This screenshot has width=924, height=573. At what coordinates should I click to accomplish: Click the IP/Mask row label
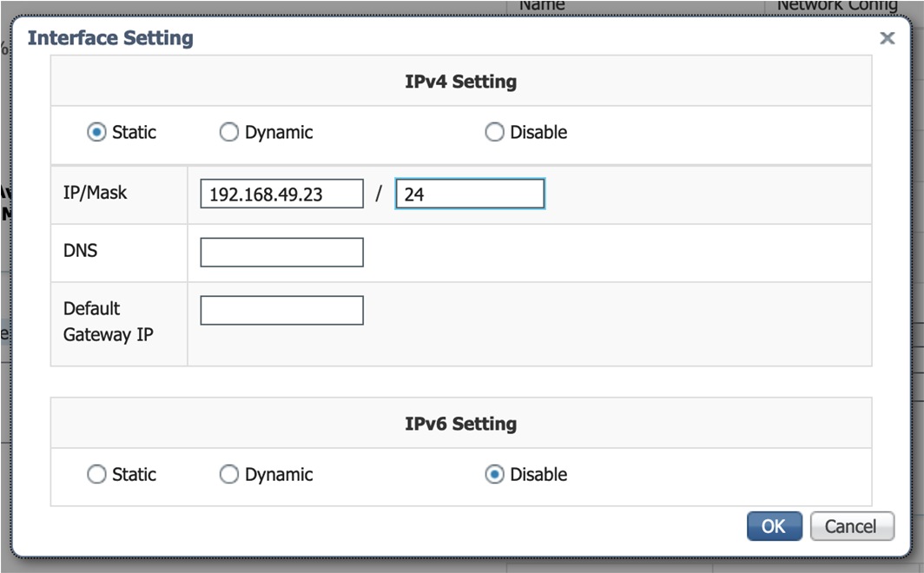[x=95, y=193]
